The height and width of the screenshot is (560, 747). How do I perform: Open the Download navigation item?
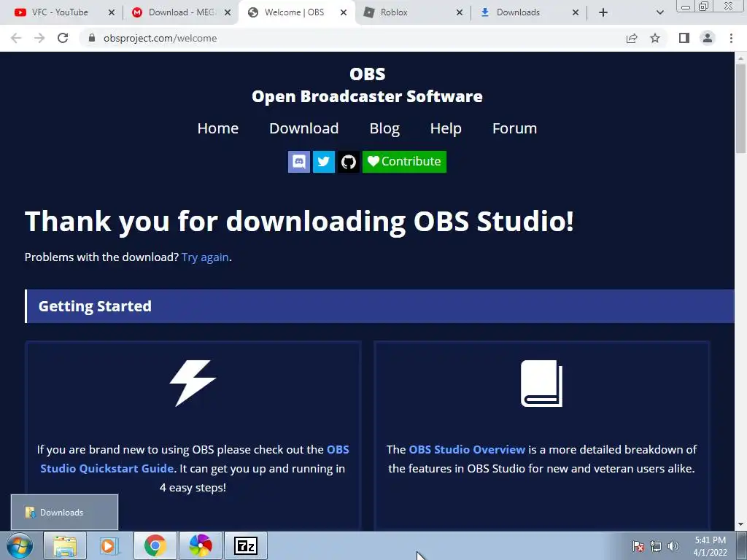[x=304, y=128]
